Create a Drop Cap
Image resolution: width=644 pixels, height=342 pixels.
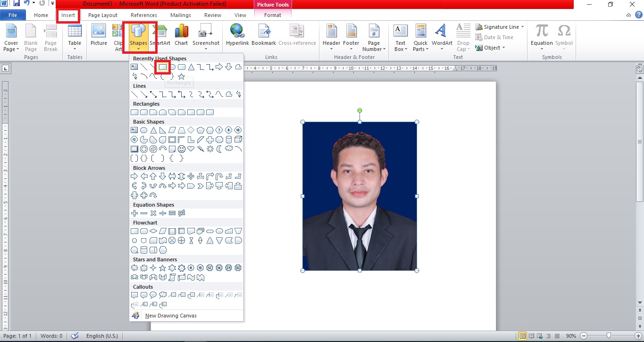(462, 38)
